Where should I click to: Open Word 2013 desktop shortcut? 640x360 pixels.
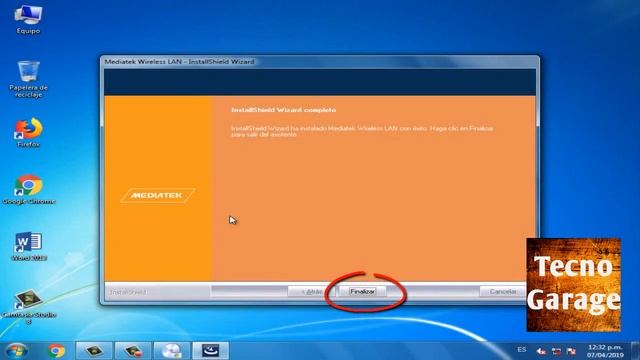pos(29,246)
